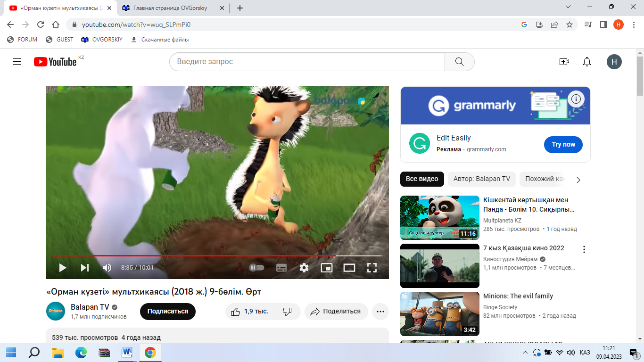Open the Скачанные файлы bookmark
644x362 pixels.
[160, 40]
